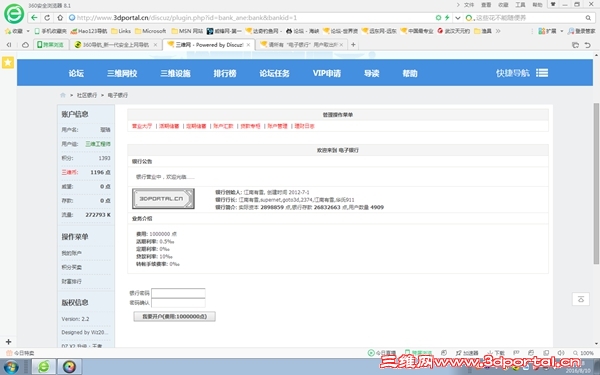Open the Windows Start button
Image resolution: width=600 pixels, height=375 pixels.
[x=11, y=367]
